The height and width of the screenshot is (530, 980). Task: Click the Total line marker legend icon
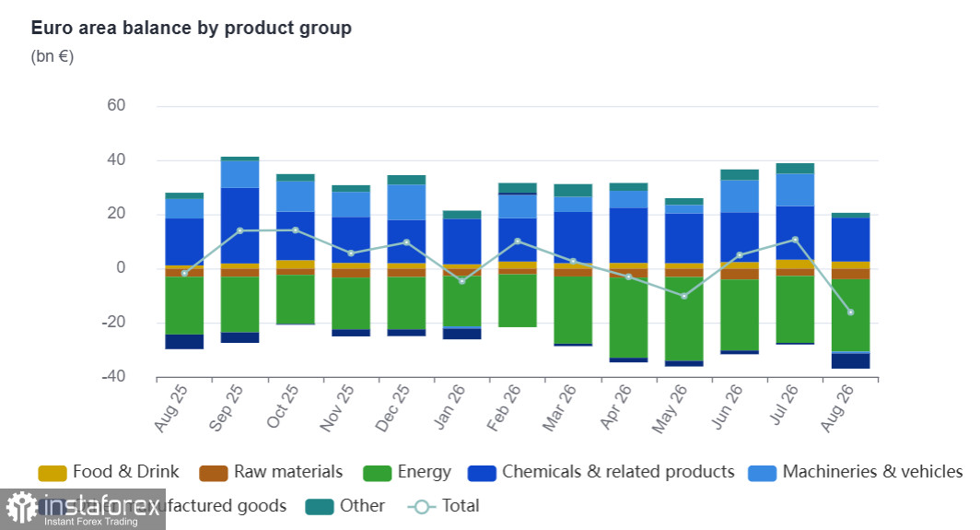click(421, 506)
